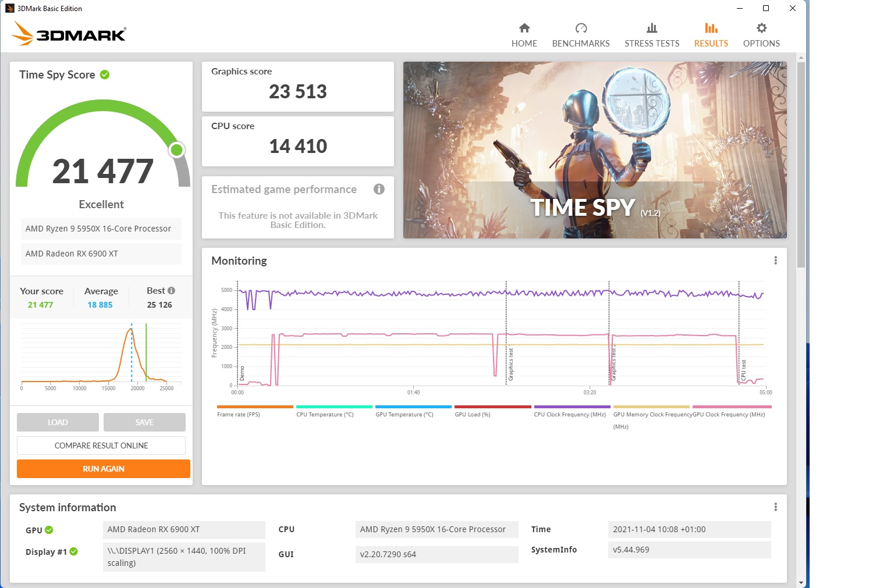This screenshot has width=894, height=588.
Task: Click the Time Spy Score green checkmark
Action: [x=105, y=74]
